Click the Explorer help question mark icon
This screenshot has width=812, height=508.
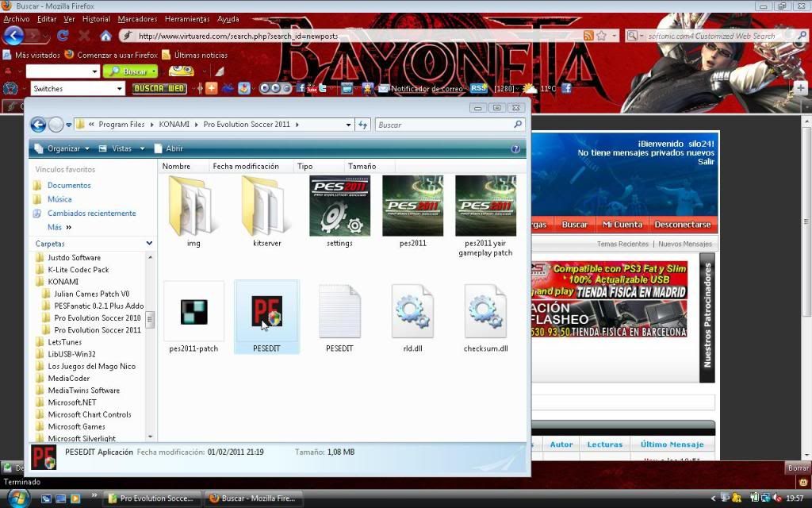coord(515,148)
